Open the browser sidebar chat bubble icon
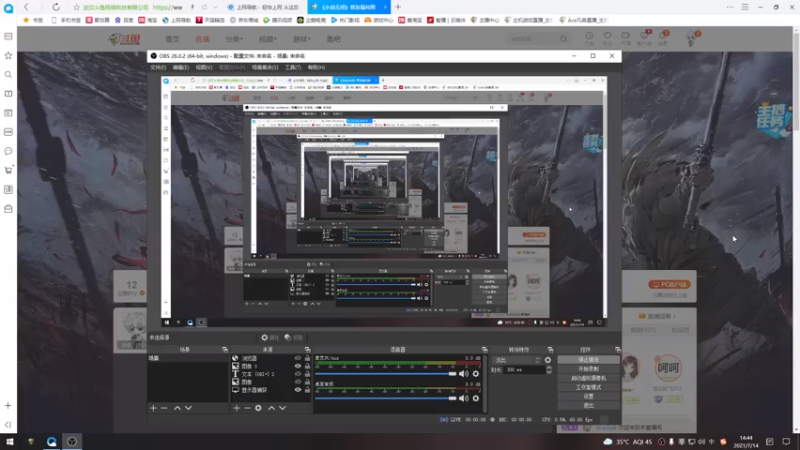Screen dimensions: 800x450 tap(8, 151)
